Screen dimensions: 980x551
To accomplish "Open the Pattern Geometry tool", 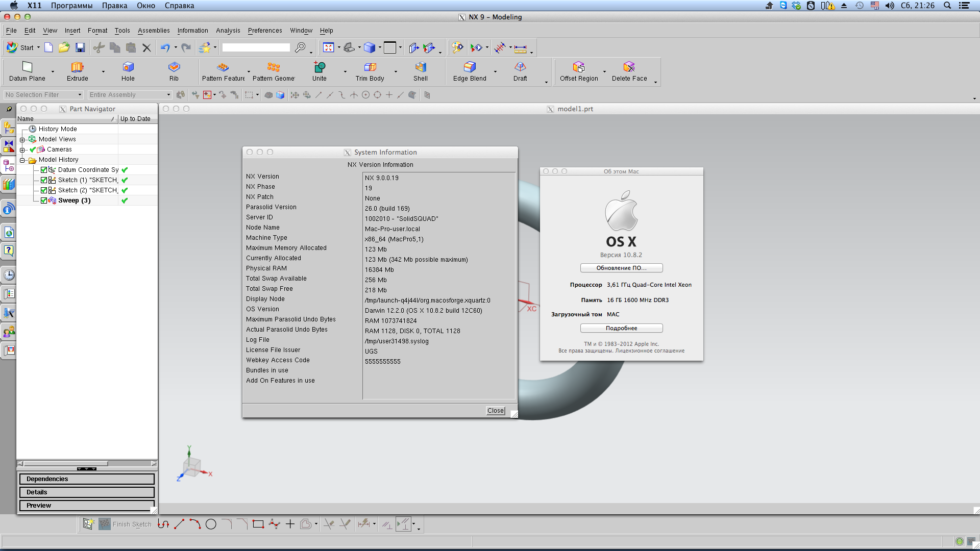I will [x=274, y=71].
